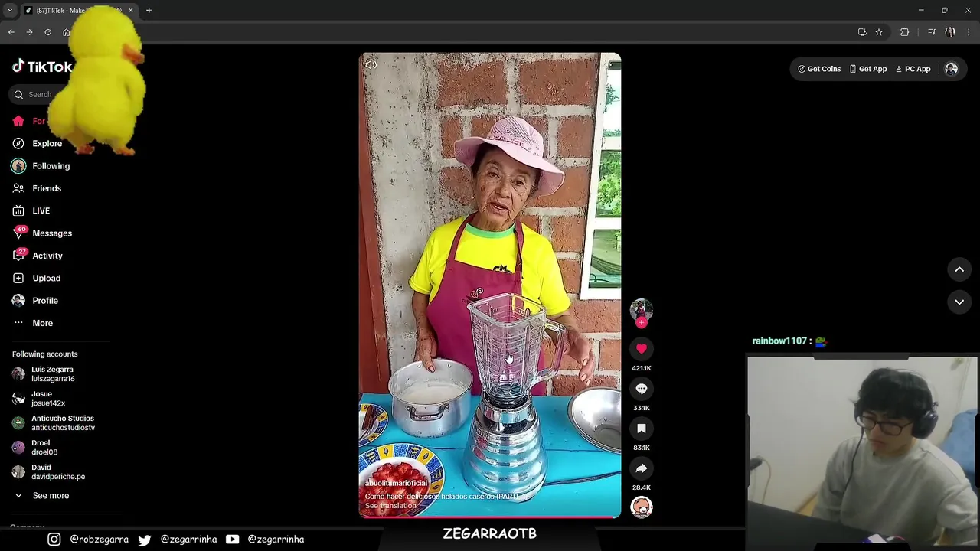The width and height of the screenshot is (980, 551).
Task: Click the Following accounts heading
Action: [45, 354]
